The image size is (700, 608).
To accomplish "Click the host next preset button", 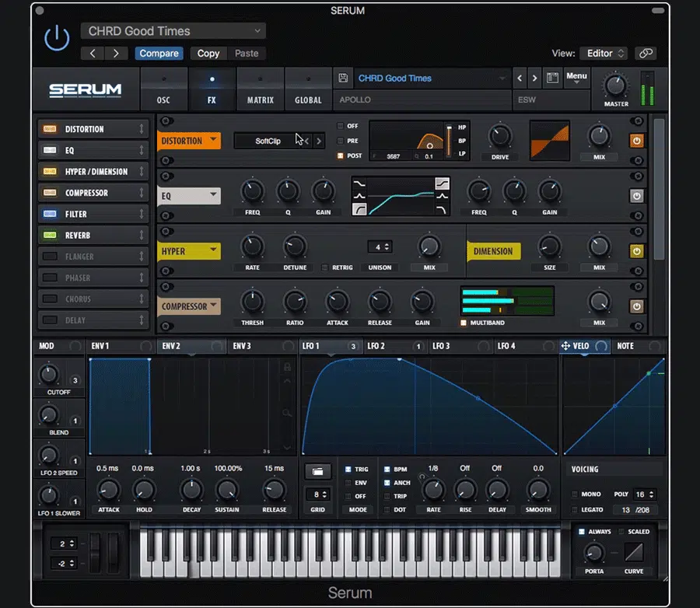I will pos(116,53).
